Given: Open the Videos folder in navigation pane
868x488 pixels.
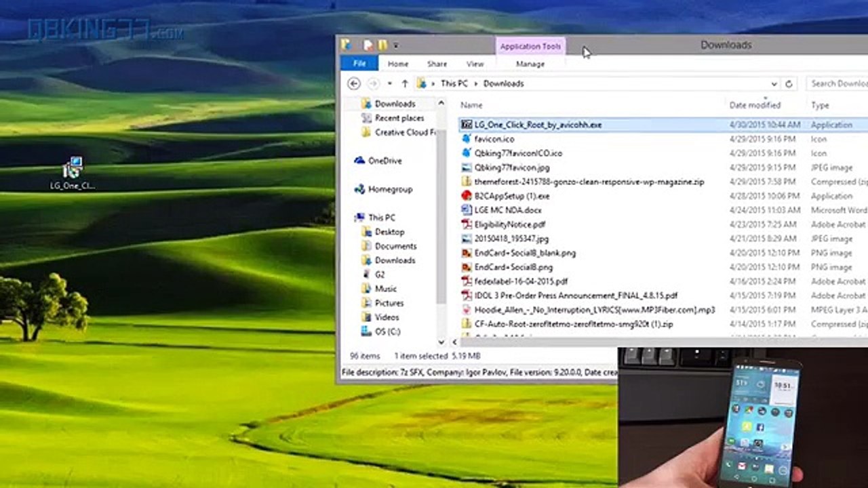Looking at the screenshot, I should coord(380,317).
